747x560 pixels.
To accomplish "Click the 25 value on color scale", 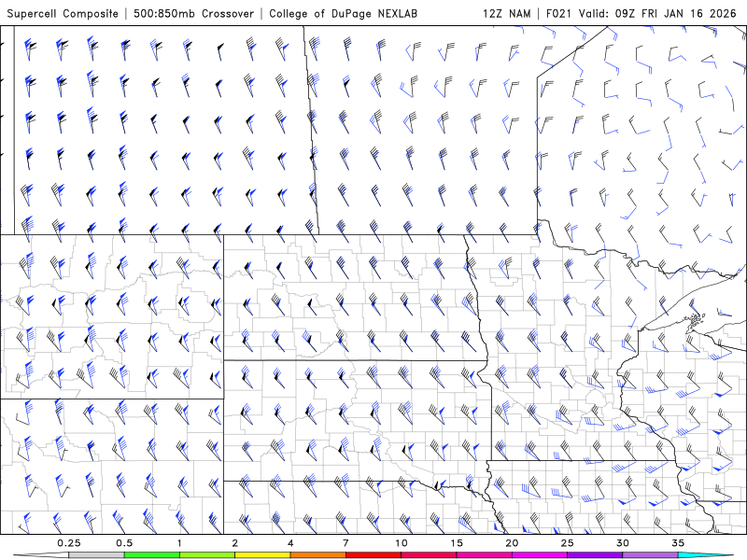I will pos(567,543).
